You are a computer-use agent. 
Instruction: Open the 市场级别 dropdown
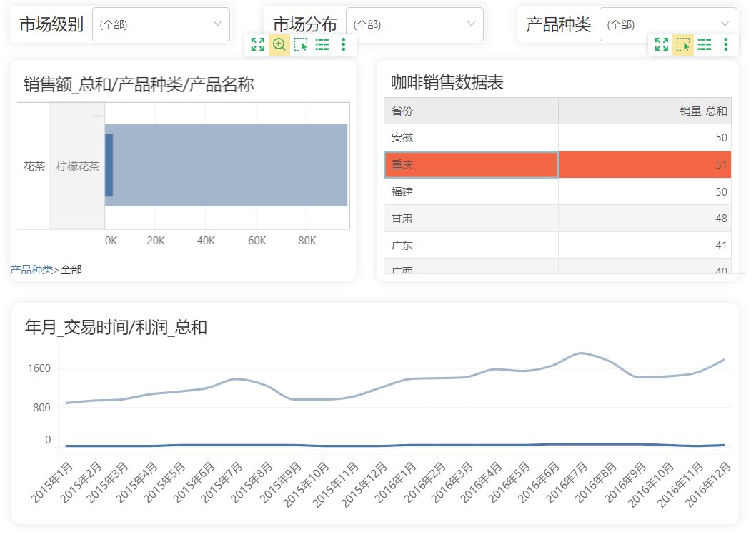click(161, 24)
